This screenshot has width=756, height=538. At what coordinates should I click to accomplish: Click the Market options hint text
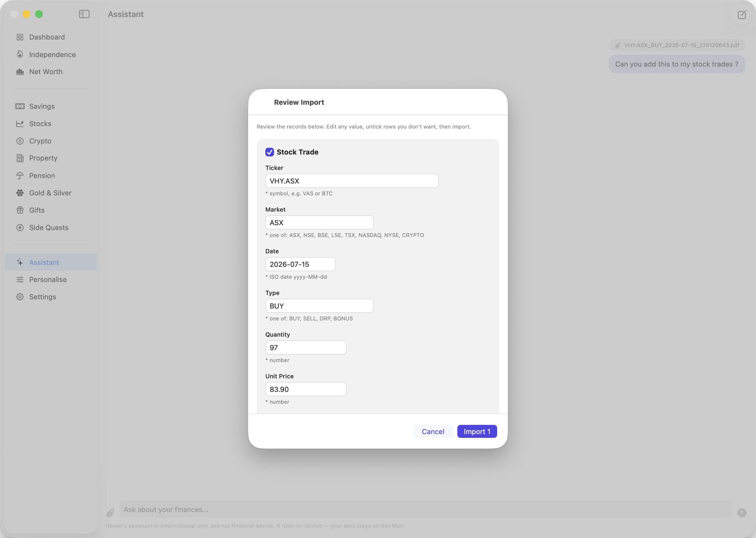click(x=345, y=235)
